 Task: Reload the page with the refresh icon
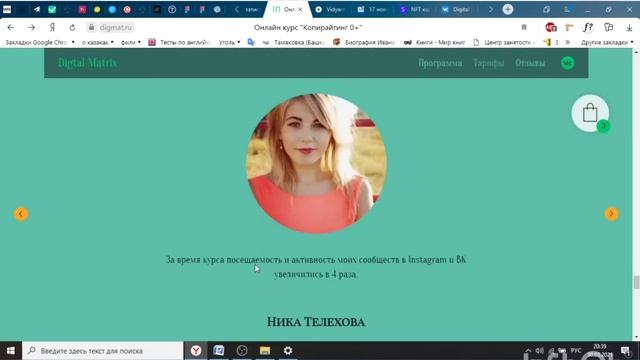[x=72, y=27]
